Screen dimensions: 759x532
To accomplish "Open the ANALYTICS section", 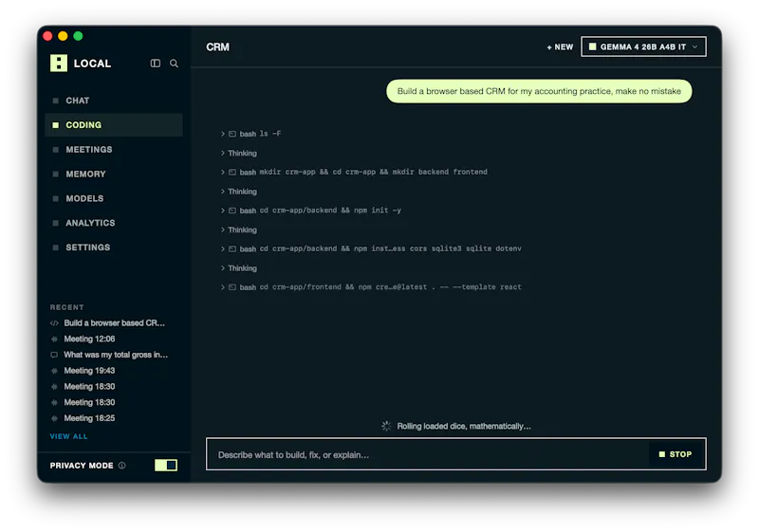I will [x=114, y=223].
